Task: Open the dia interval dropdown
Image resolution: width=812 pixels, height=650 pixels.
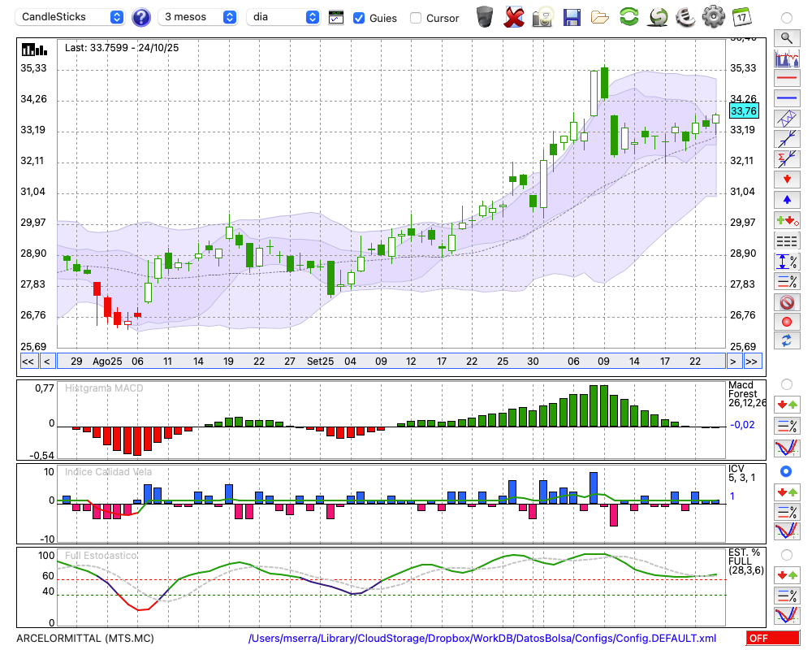Action: coord(283,17)
